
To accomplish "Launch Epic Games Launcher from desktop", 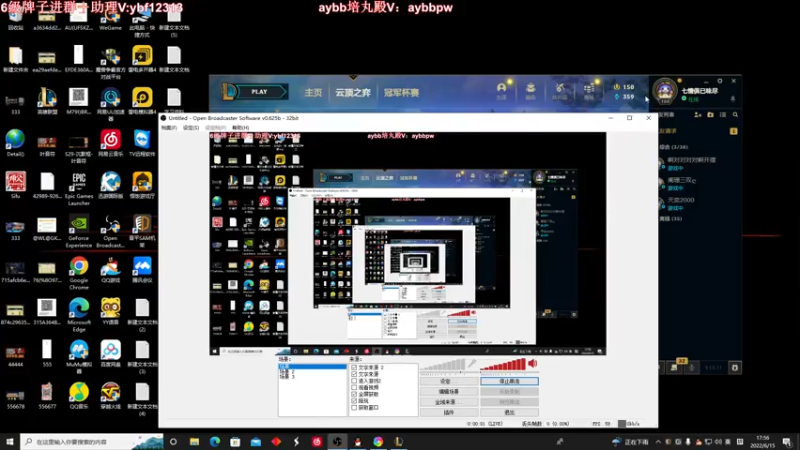I will (x=79, y=189).
